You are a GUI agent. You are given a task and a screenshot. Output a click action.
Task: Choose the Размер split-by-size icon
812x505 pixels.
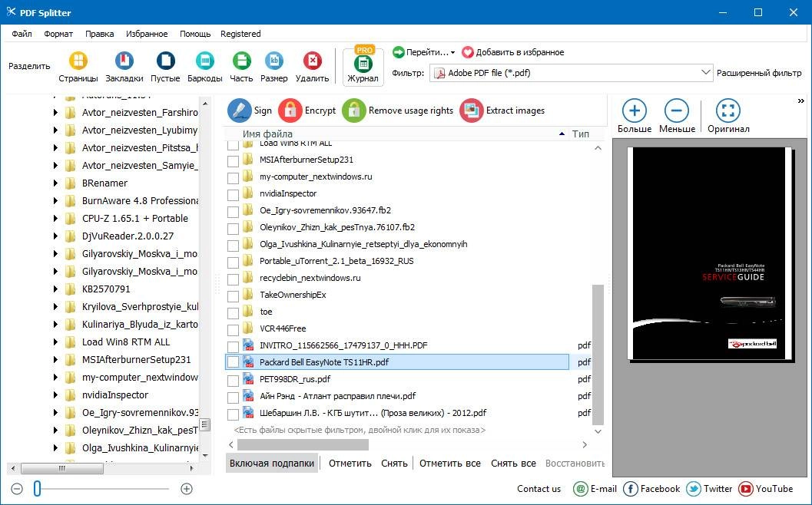[x=274, y=61]
